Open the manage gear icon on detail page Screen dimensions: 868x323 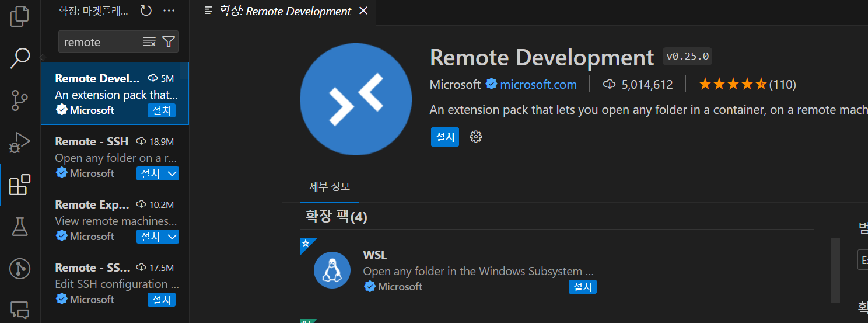tap(476, 137)
